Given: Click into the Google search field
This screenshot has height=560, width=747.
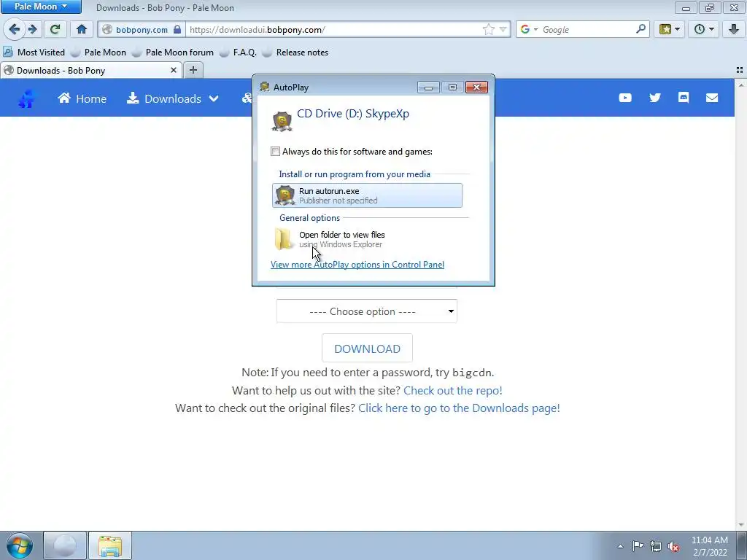Looking at the screenshot, I should point(587,29).
